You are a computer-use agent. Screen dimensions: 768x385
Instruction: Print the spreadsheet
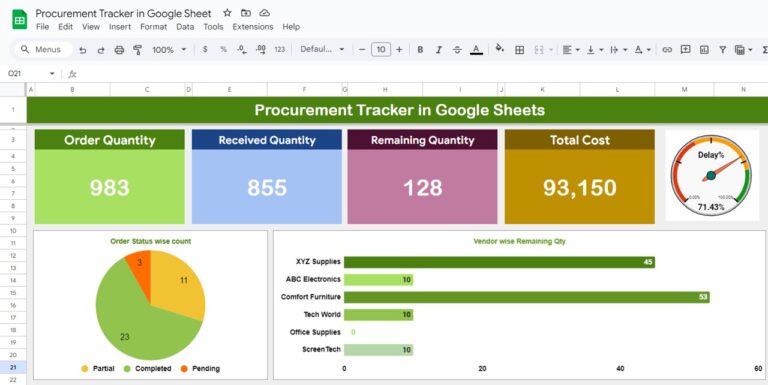(x=119, y=49)
